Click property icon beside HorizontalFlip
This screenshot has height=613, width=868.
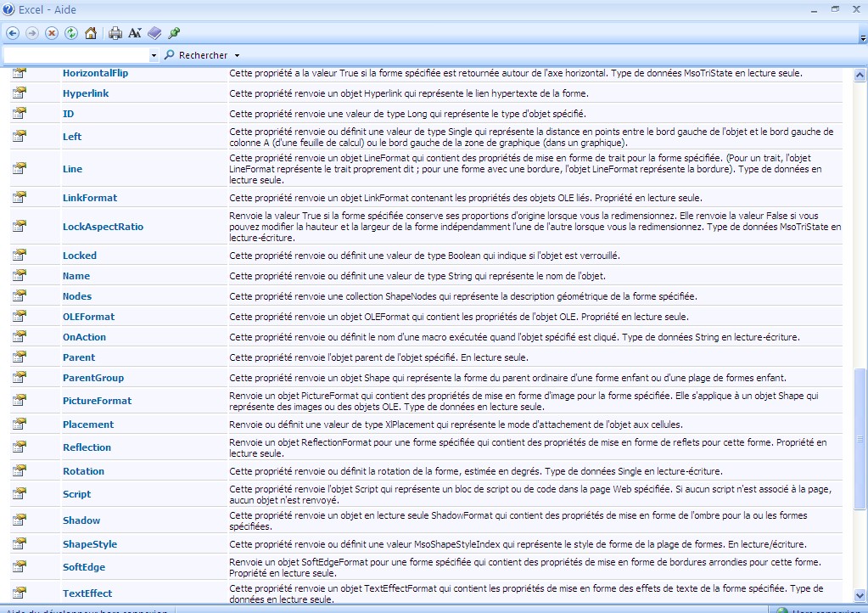coord(20,73)
